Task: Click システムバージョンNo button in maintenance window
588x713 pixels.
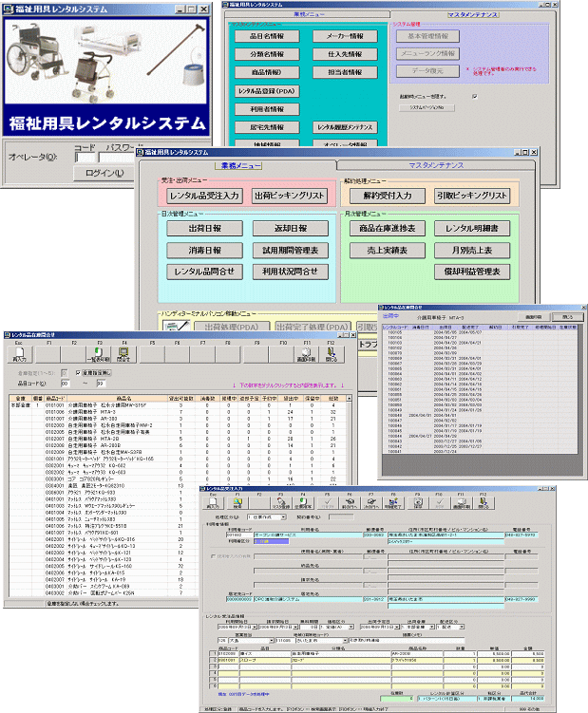Action: coord(427,108)
